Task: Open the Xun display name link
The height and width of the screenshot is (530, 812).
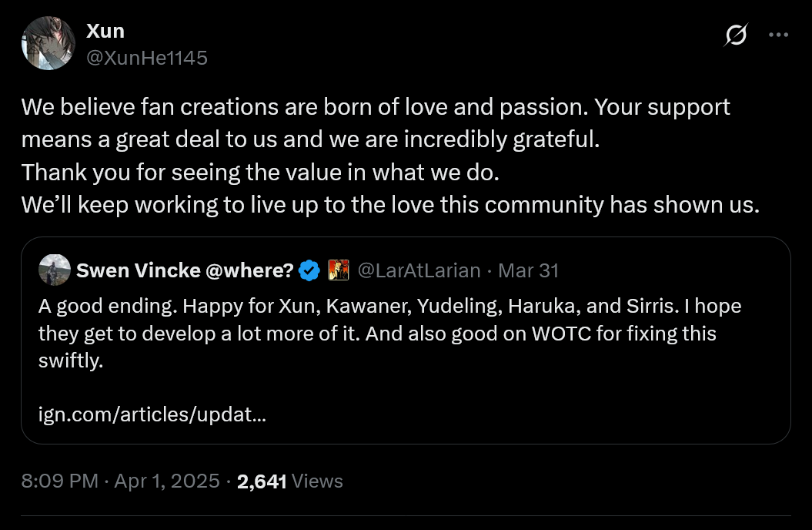Action: click(105, 31)
